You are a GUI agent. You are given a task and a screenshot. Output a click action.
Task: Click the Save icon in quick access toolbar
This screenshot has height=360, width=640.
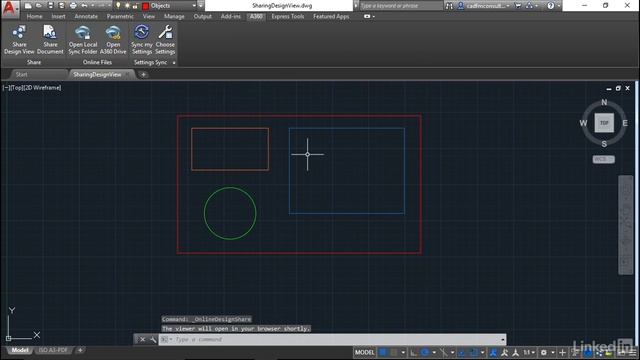pos(51,6)
